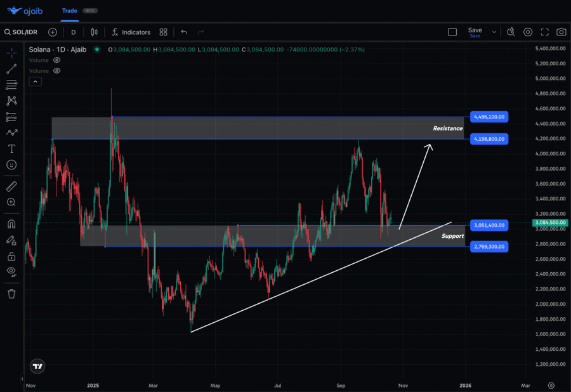The image size is (571, 392).
Task: Select the text annotation tool
Action: 11,148
